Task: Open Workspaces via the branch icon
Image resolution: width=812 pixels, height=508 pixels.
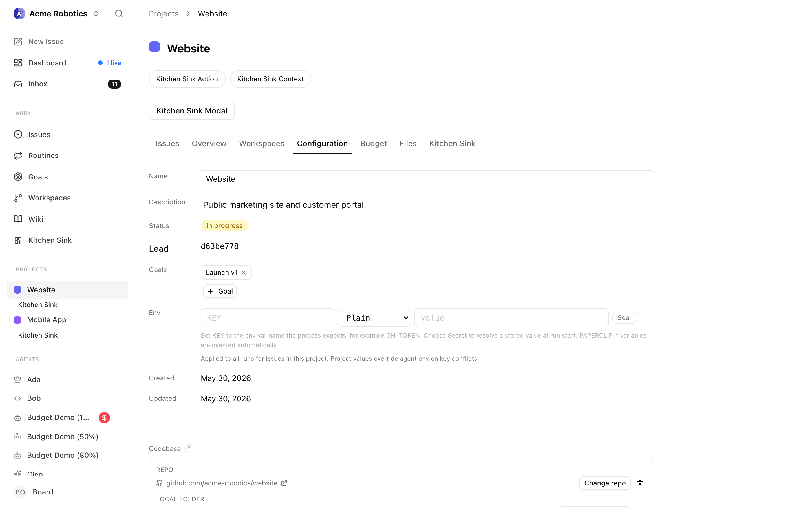Action: (x=18, y=198)
